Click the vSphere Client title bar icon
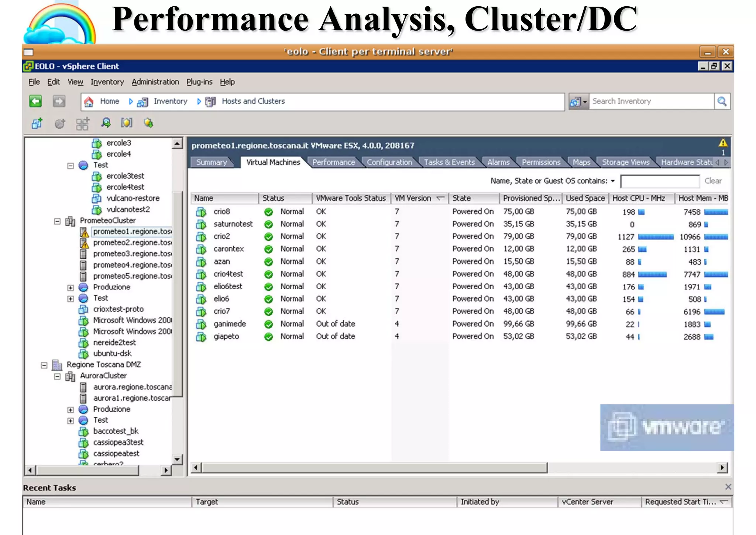Image resolution: width=756 pixels, height=535 pixels. pos(28,66)
